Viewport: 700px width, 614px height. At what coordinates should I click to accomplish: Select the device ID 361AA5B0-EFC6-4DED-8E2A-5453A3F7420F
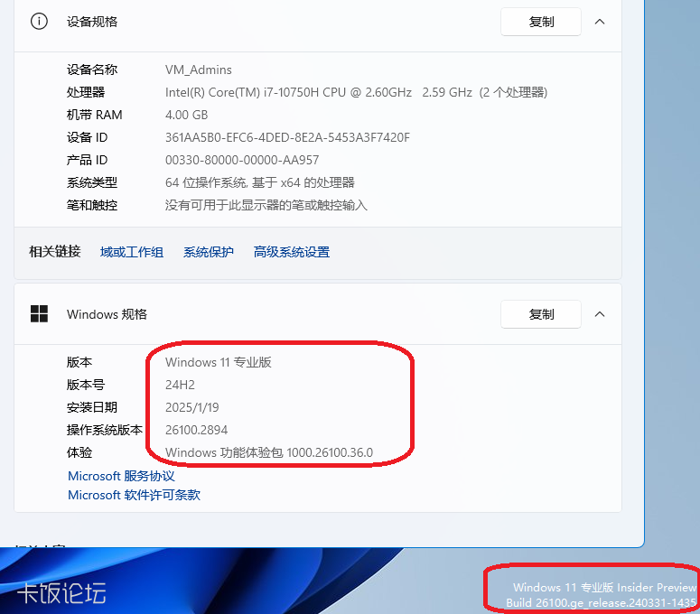click(x=287, y=137)
